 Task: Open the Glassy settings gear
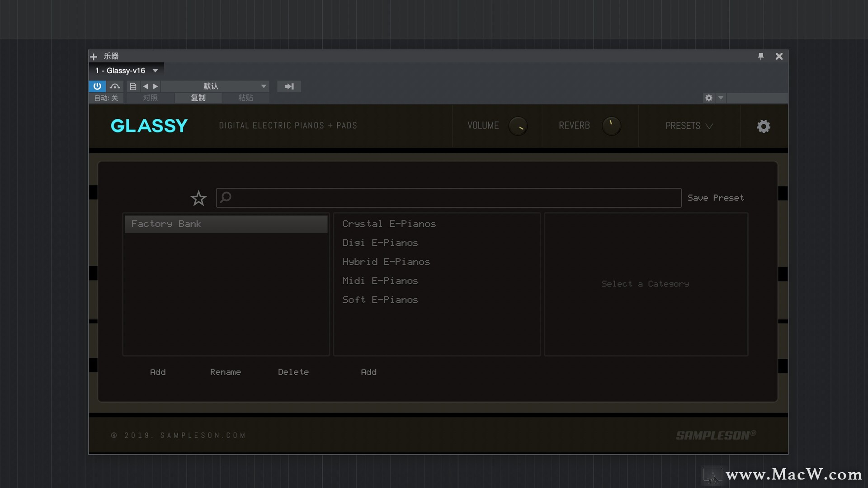point(764,126)
